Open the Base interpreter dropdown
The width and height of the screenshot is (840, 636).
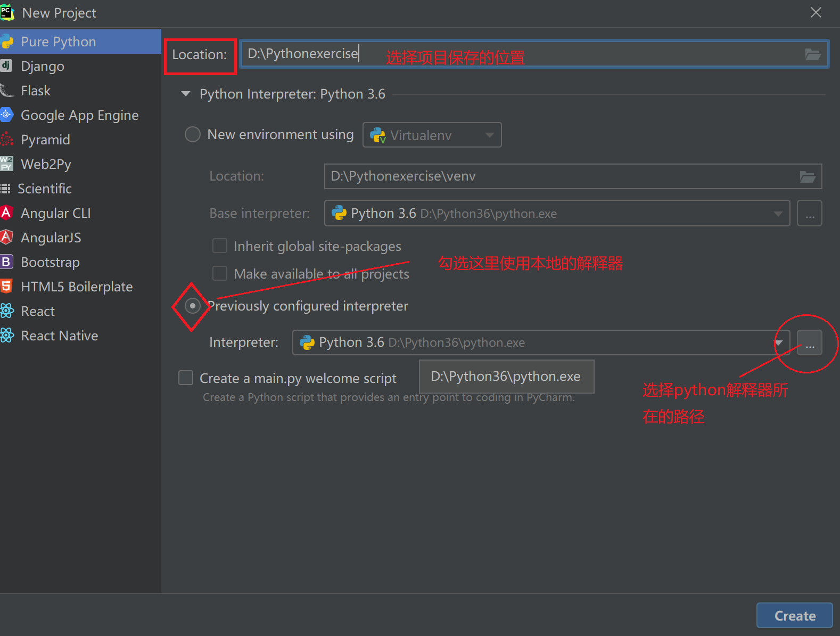click(557, 213)
